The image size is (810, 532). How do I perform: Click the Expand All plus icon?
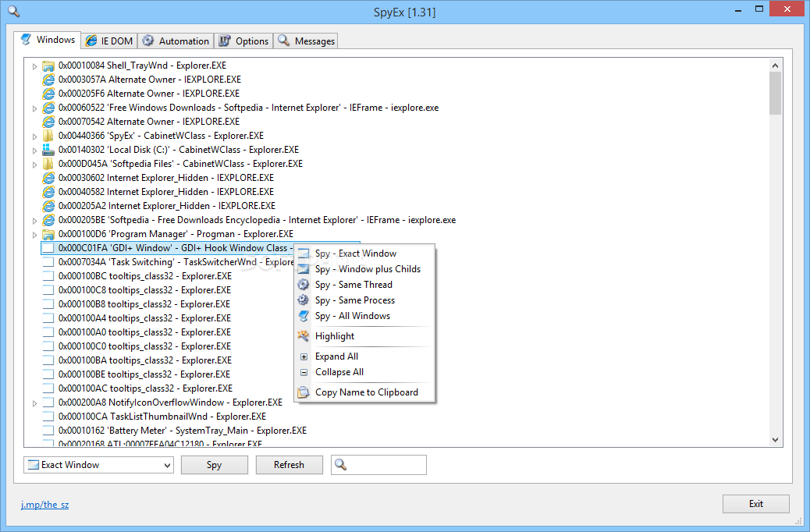[304, 356]
